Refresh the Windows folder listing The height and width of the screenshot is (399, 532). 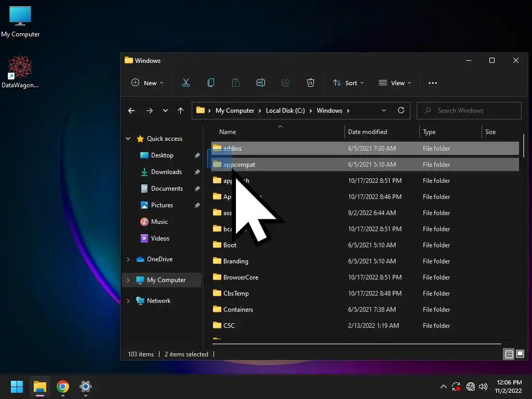pyautogui.click(x=401, y=110)
